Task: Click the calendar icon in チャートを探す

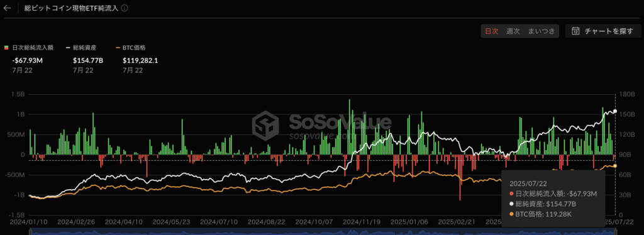Action: [x=576, y=31]
